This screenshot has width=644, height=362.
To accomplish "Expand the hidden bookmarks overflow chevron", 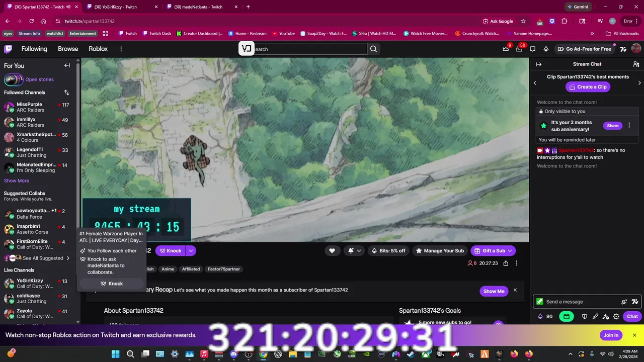I will coord(592,33).
